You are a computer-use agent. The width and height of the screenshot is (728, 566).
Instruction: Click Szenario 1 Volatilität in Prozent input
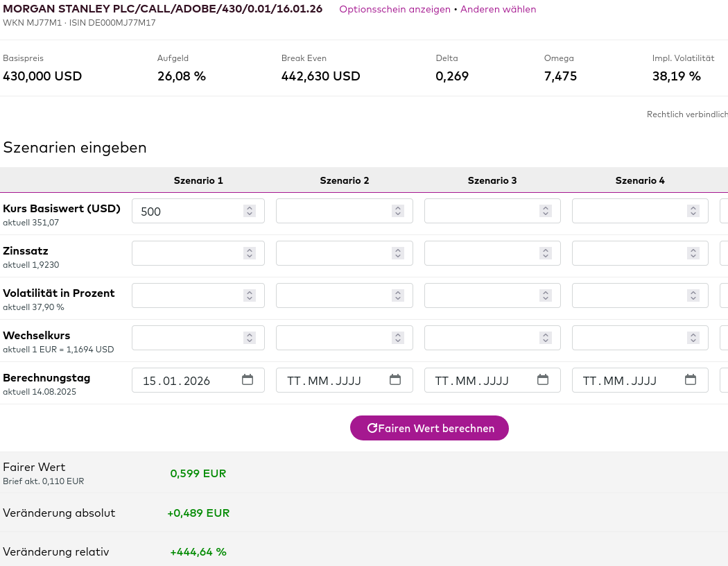point(187,295)
